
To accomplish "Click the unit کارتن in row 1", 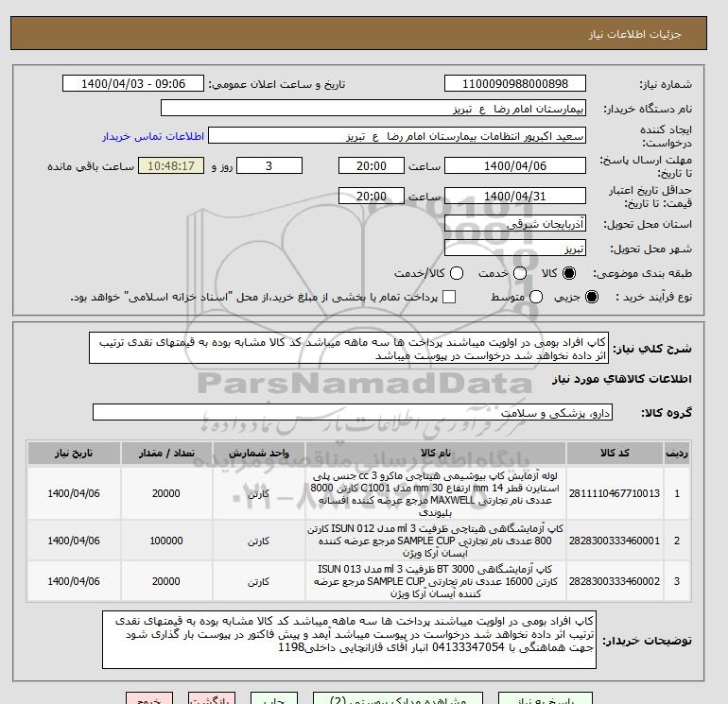I will (259, 494).
